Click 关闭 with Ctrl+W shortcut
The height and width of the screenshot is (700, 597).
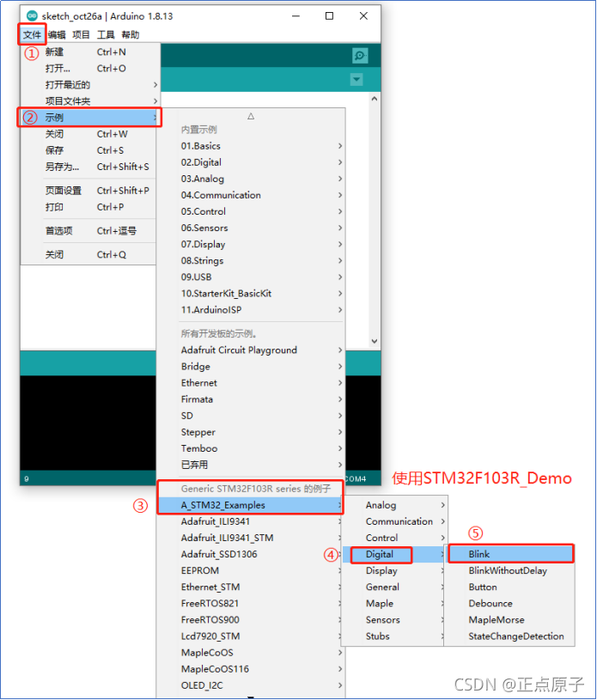pos(90,134)
